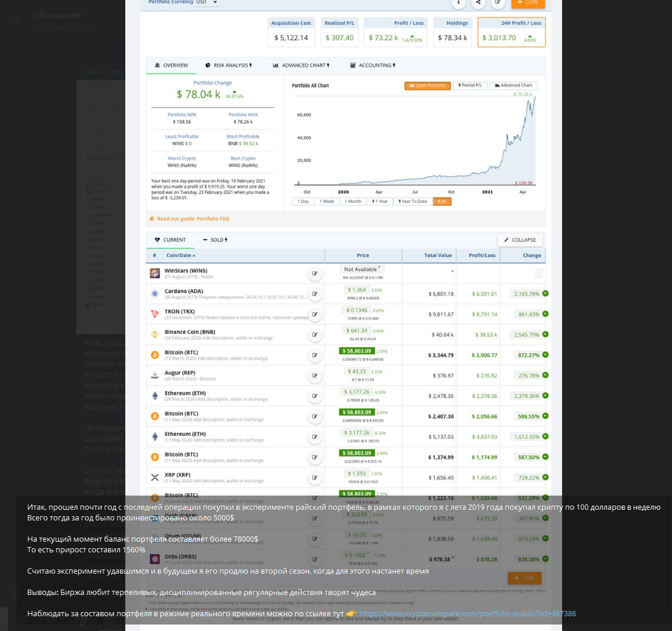
Task: Sort table by Price column
Action: pyautogui.click(x=362, y=255)
